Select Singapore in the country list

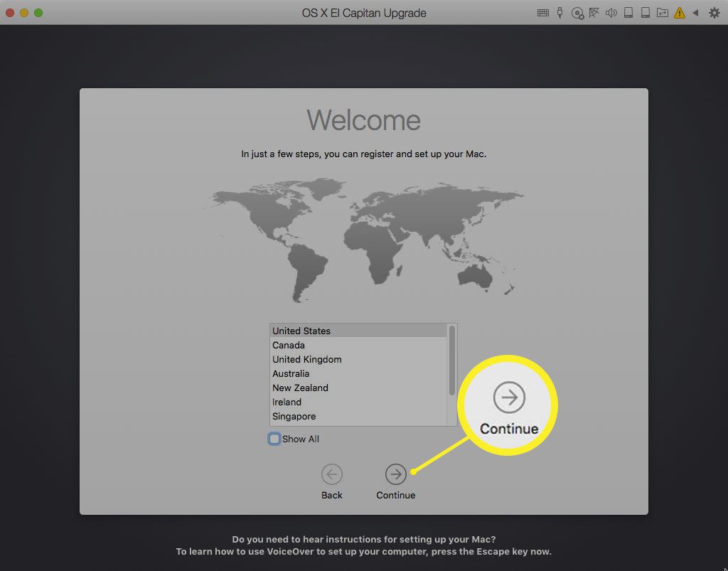294,416
